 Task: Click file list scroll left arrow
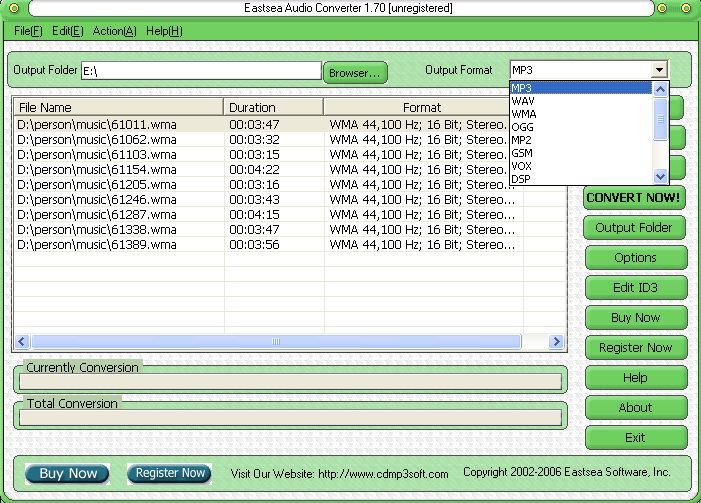[22, 342]
